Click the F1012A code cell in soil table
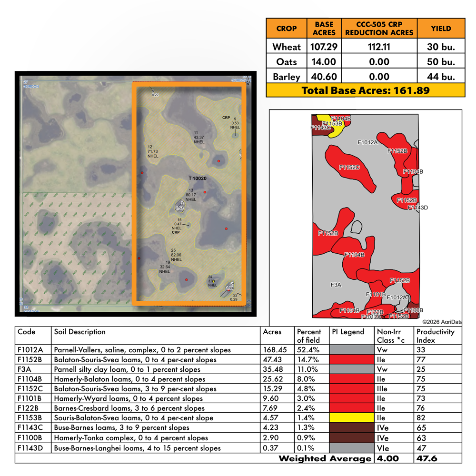This screenshot has width=476, height=476. (x=33, y=350)
